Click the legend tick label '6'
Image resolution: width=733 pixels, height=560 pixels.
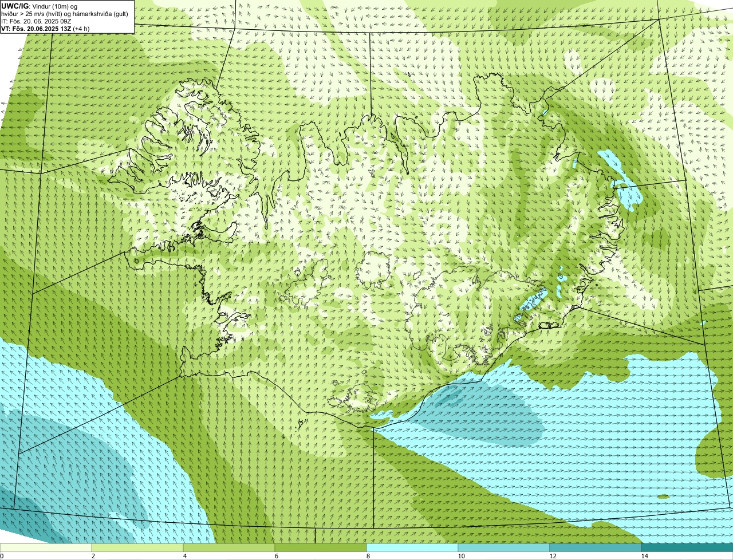point(276,556)
